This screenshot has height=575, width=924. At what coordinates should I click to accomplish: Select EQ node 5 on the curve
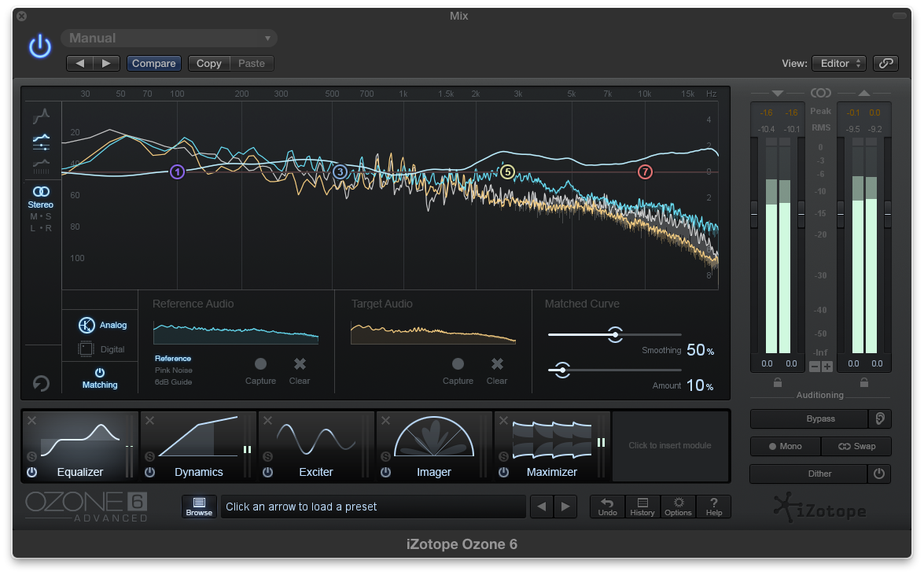(x=507, y=171)
